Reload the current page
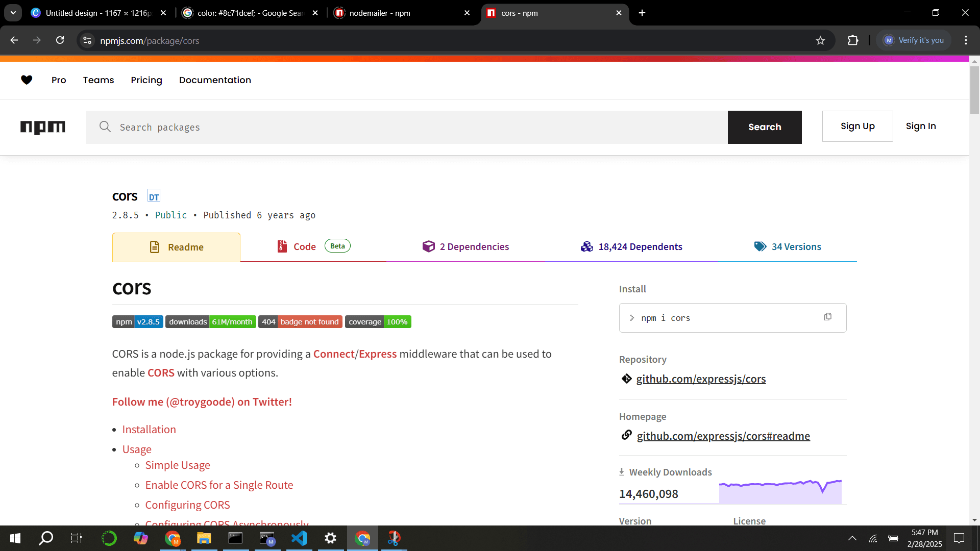 (x=60, y=40)
